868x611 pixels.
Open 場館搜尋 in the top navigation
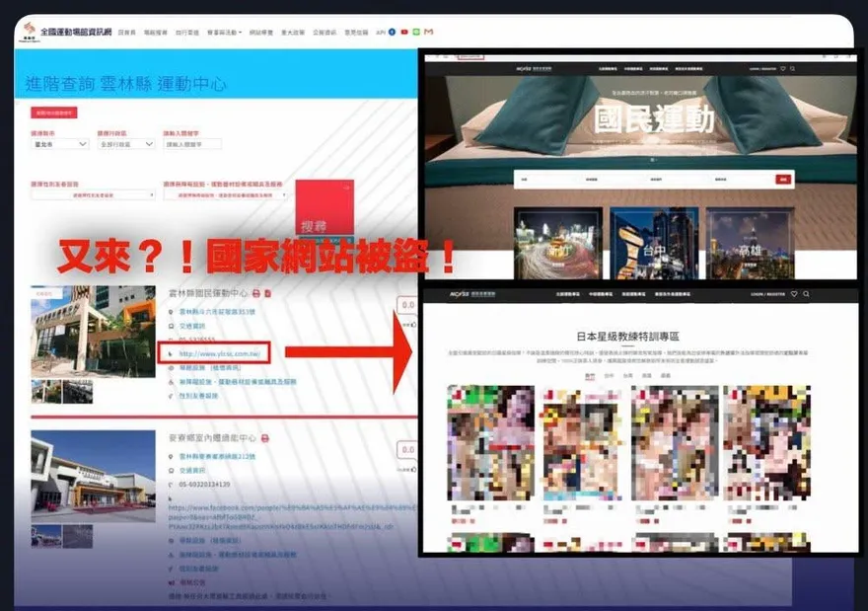tap(156, 33)
